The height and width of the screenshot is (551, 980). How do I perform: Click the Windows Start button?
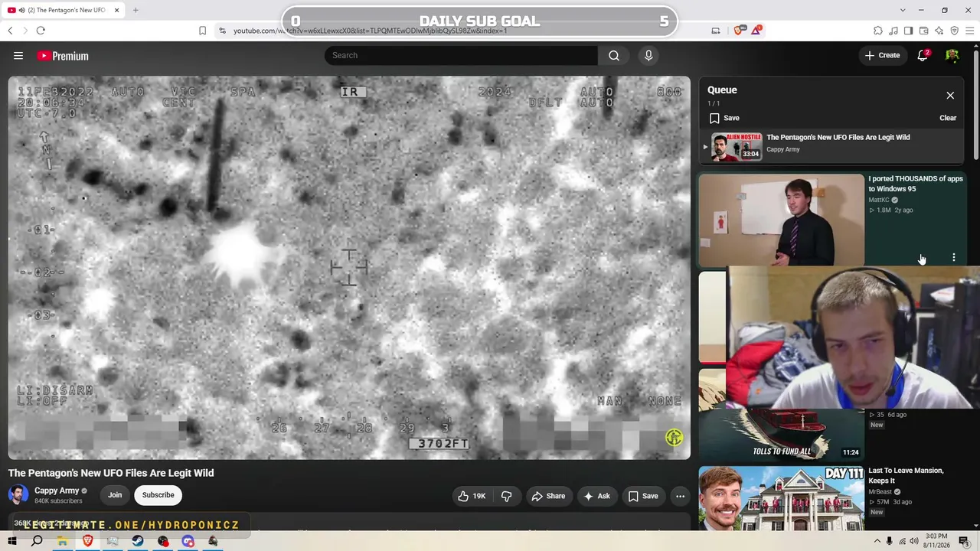(11, 541)
